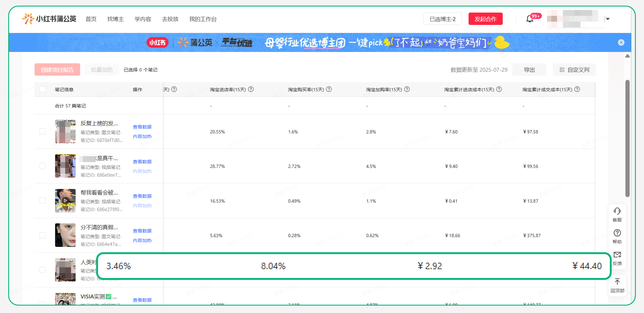
Task: Click the page vertical scrollbar thumb
Action: (x=627, y=138)
